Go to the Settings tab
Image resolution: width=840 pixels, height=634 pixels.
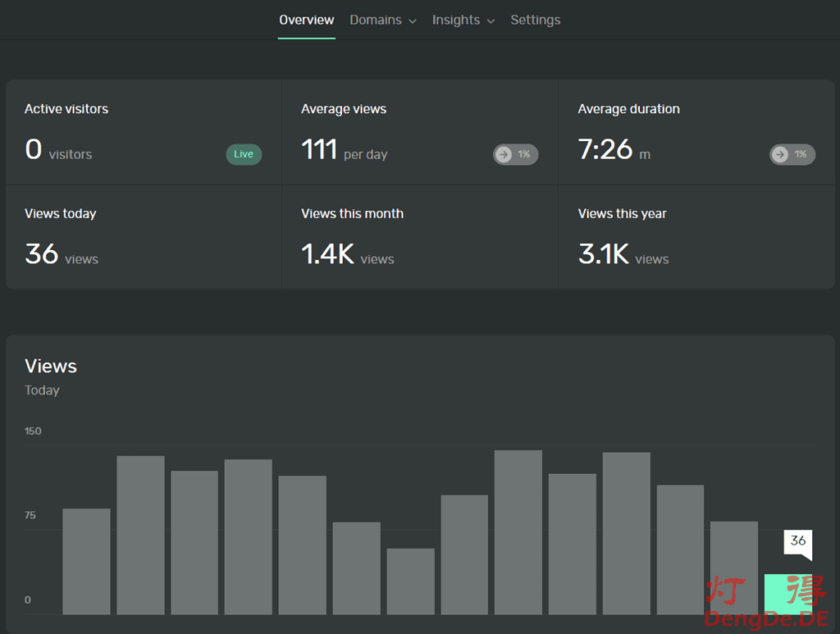(535, 20)
